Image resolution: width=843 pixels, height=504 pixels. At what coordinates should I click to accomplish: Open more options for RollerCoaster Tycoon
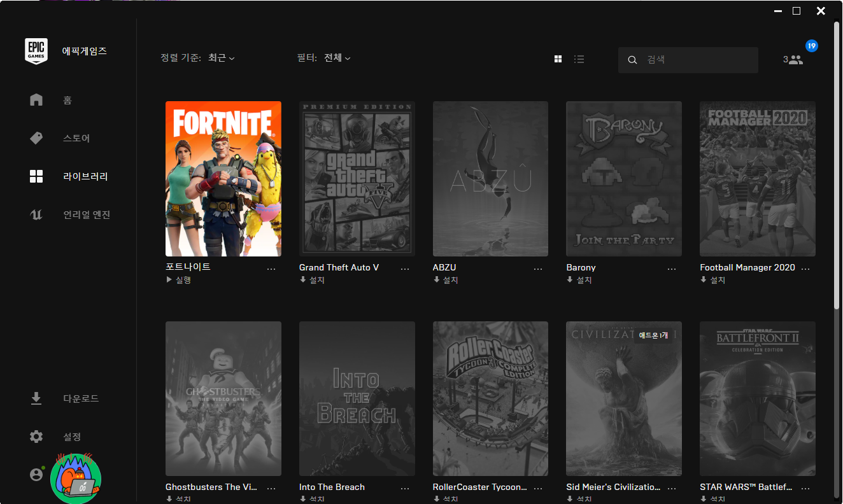[x=538, y=488]
